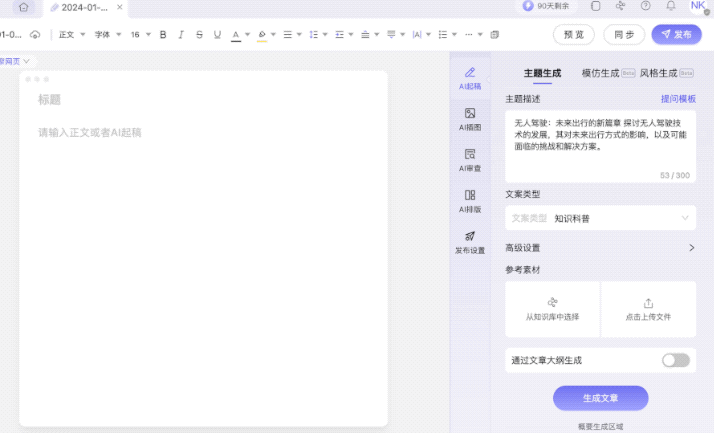714x433 pixels.
Task: Open the 字体 font dropdown
Action: [x=107, y=34]
